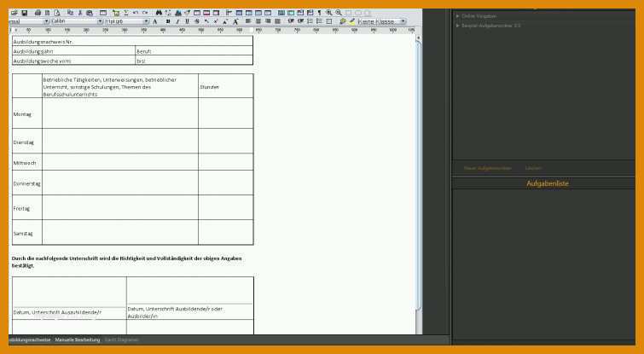Screen dimensions: 644x354
Task: Click the Freitag row label
Action: pos(21,209)
